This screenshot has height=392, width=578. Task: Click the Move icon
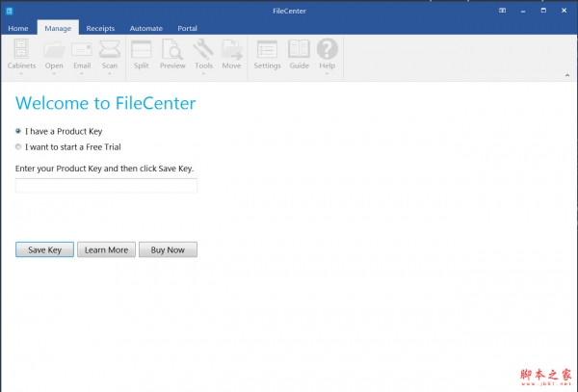(x=231, y=50)
